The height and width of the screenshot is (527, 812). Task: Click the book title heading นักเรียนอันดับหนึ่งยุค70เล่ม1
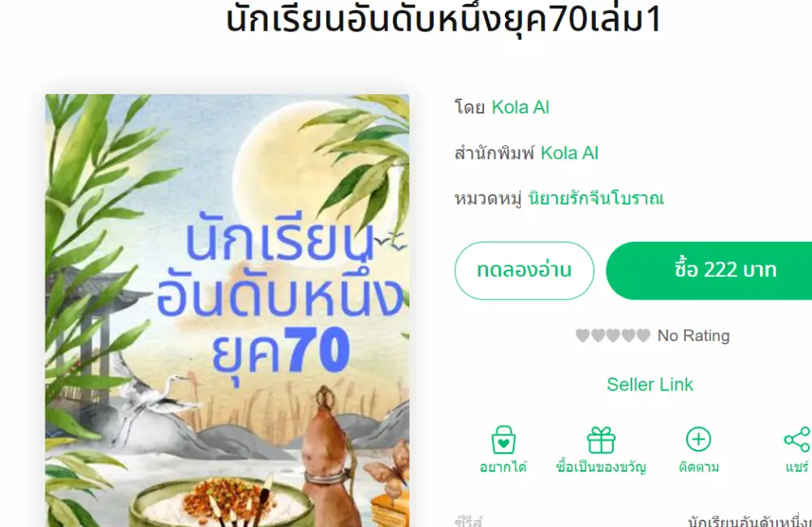click(x=444, y=19)
